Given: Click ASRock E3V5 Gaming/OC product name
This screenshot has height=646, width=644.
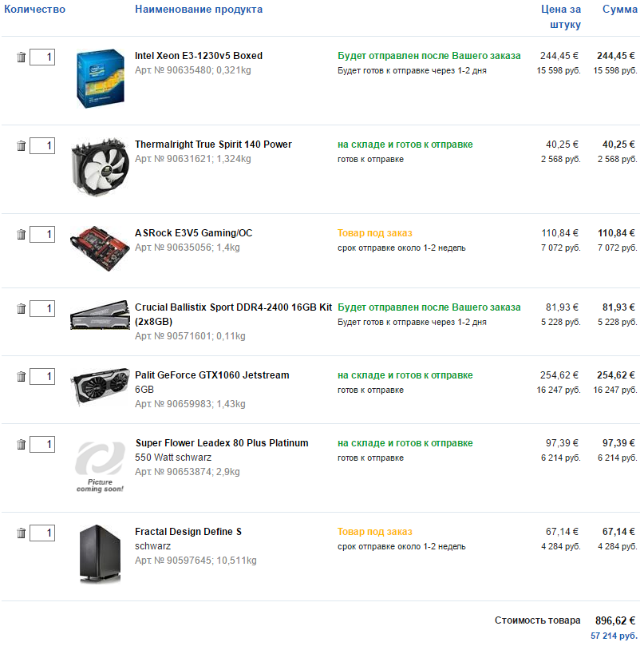Looking at the screenshot, I should 193,233.
